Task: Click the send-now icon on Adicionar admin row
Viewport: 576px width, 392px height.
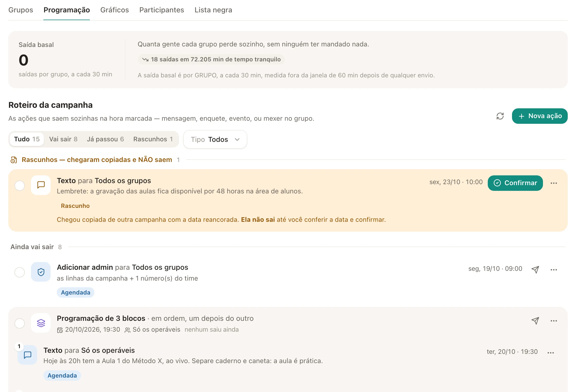Action: [535, 269]
